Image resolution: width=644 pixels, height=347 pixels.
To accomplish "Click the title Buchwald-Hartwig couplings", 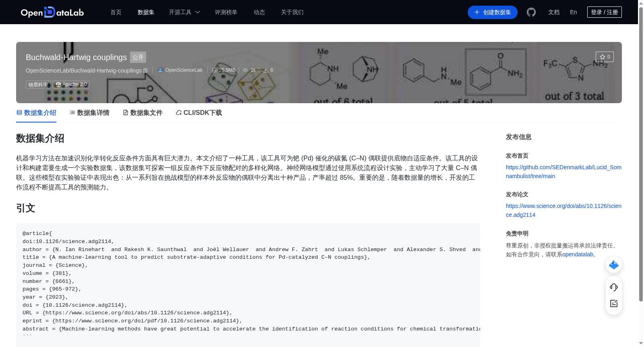I will (76, 57).
